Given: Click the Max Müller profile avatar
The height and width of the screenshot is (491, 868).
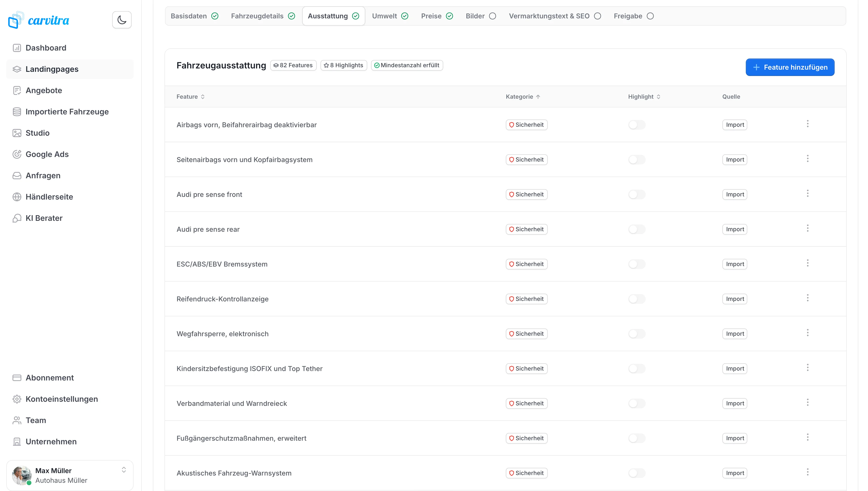Looking at the screenshot, I should (x=22, y=475).
